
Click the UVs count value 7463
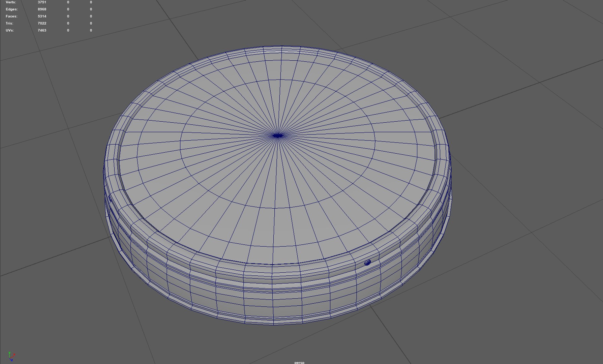coord(42,30)
